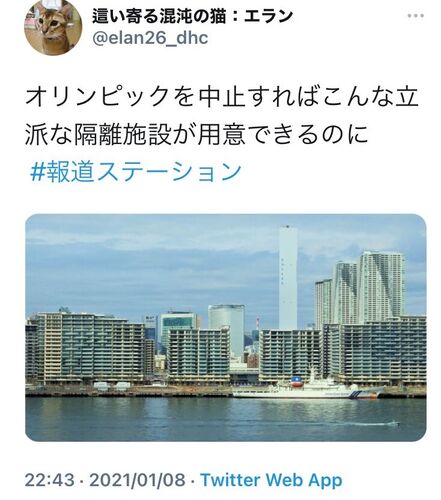This screenshot has width=441, height=500.
Task: Click the leftmost apartment block in the photo
Action: point(85,348)
